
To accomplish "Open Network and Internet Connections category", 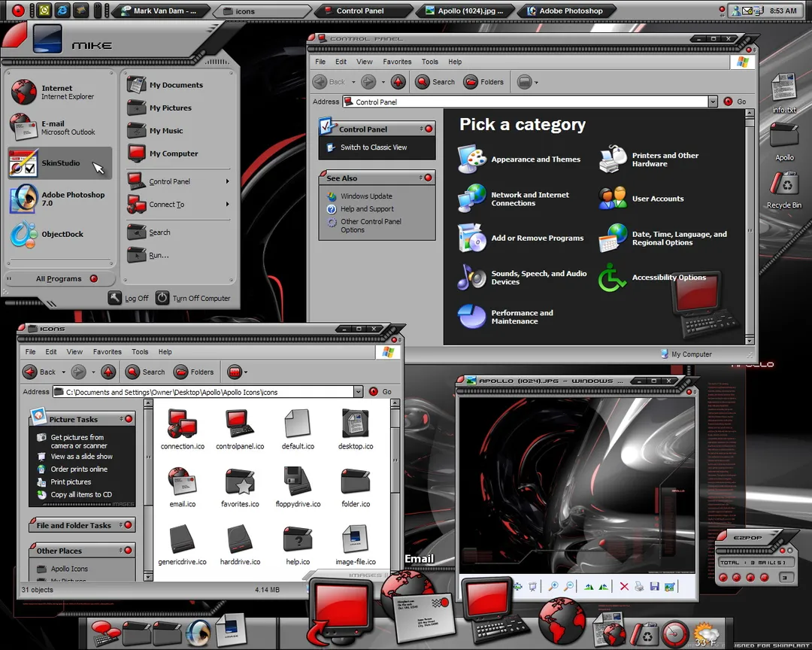I will point(514,199).
